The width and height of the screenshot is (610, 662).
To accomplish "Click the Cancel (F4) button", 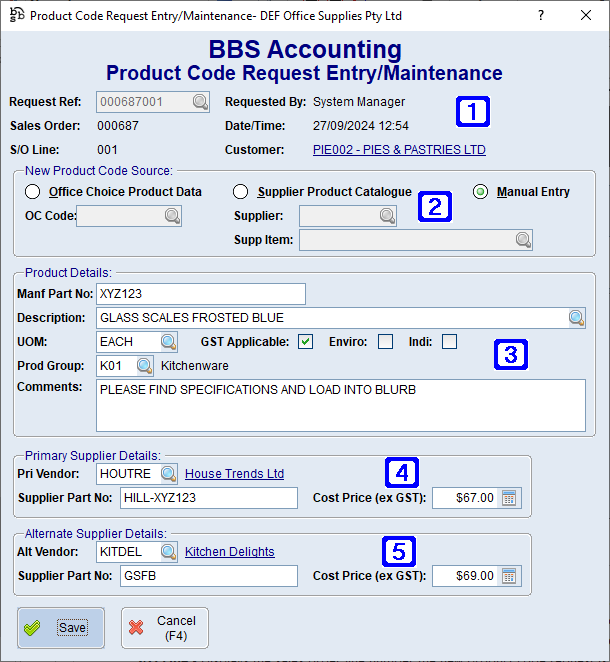I will [x=165, y=628].
